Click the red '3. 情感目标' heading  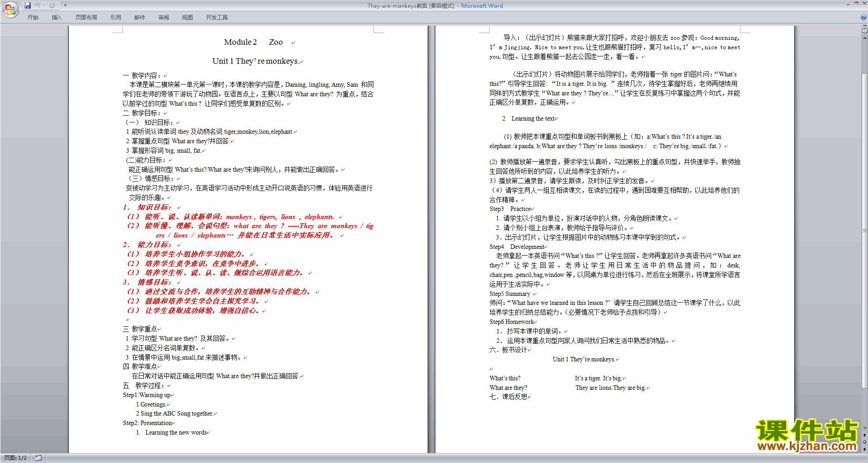click(147, 282)
